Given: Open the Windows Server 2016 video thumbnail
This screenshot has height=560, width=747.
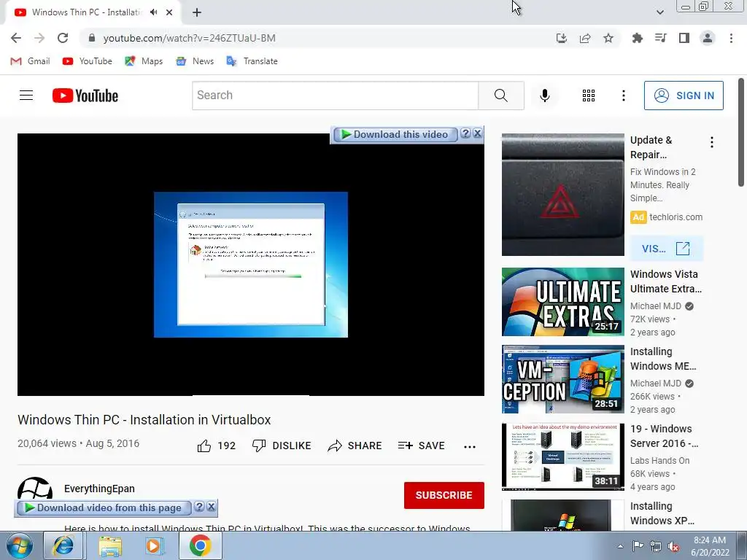Looking at the screenshot, I should click(x=563, y=456).
